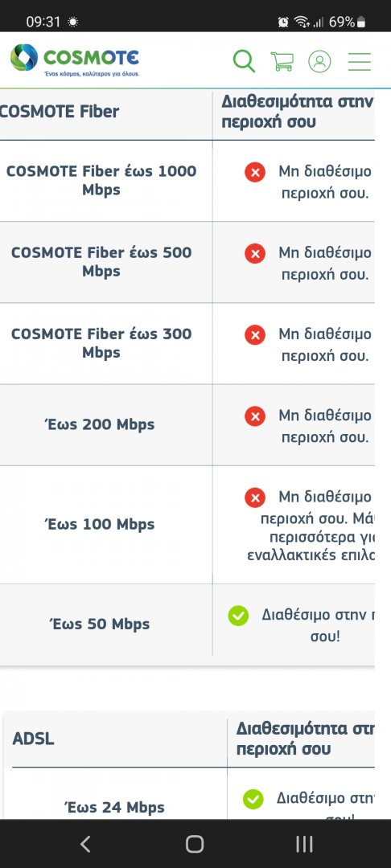
Task: Click green check icon for ADSL 24 Mbps
Action: [253, 799]
